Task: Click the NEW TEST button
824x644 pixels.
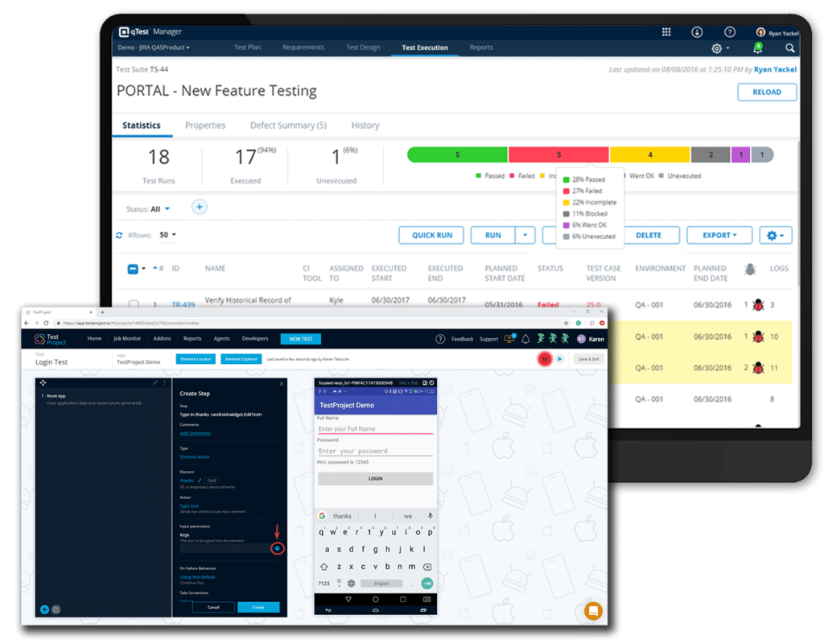Action: 301,339
